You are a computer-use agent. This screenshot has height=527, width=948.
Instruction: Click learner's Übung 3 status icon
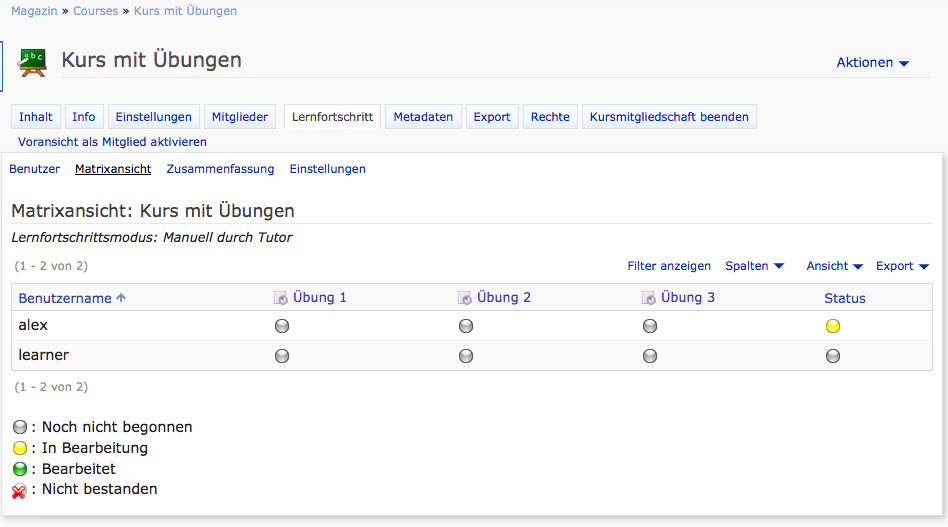coord(650,356)
